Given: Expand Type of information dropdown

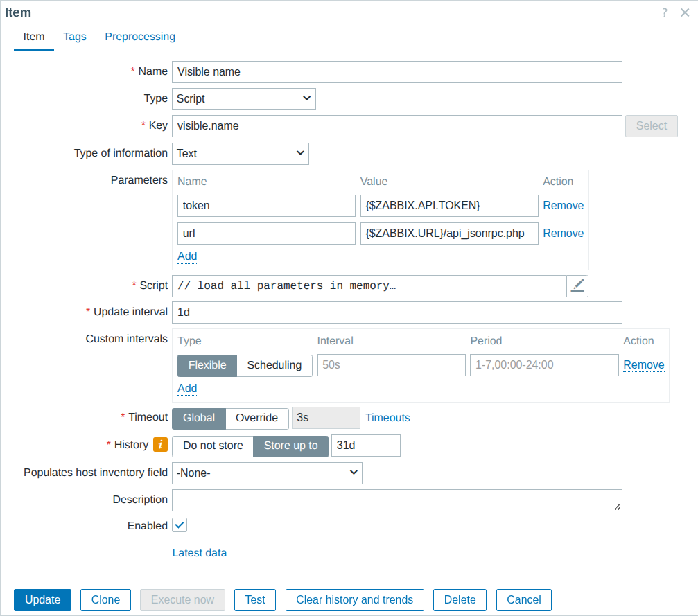Looking at the screenshot, I should tap(240, 153).
